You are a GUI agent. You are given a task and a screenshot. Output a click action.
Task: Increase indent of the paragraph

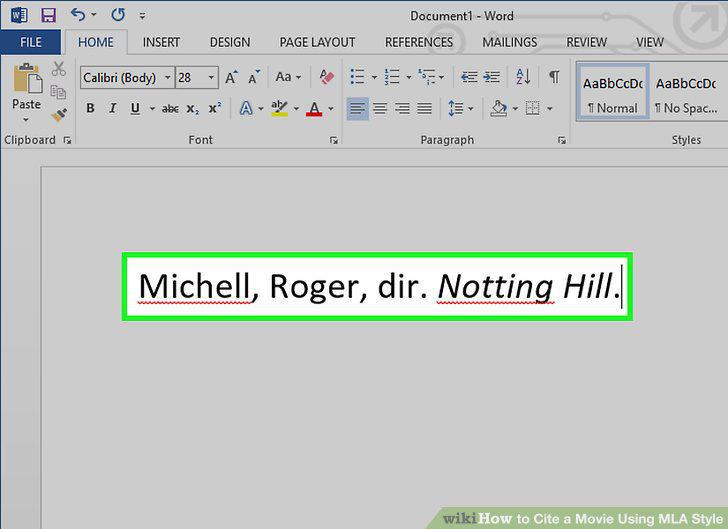point(491,77)
